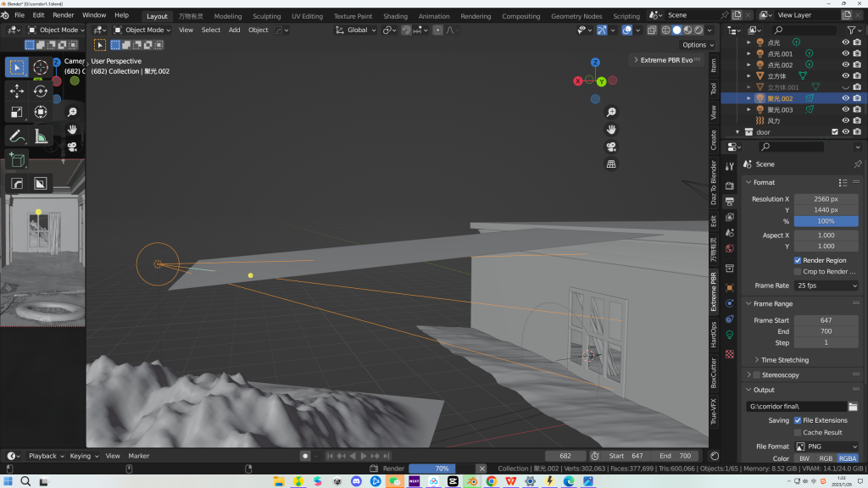
Task: Uncheck the Render Region checkbox
Action: click(x=798, y=261)
